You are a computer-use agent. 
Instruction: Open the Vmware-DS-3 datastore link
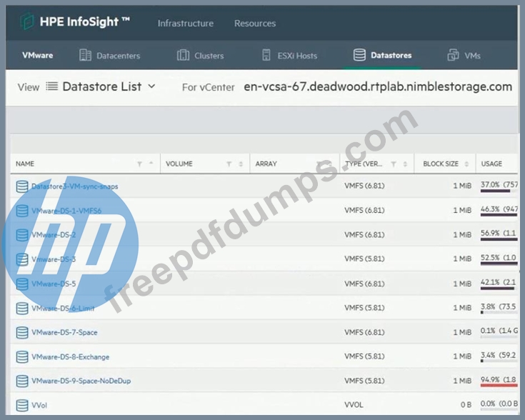pyautogui.click(x=54, y=259)
